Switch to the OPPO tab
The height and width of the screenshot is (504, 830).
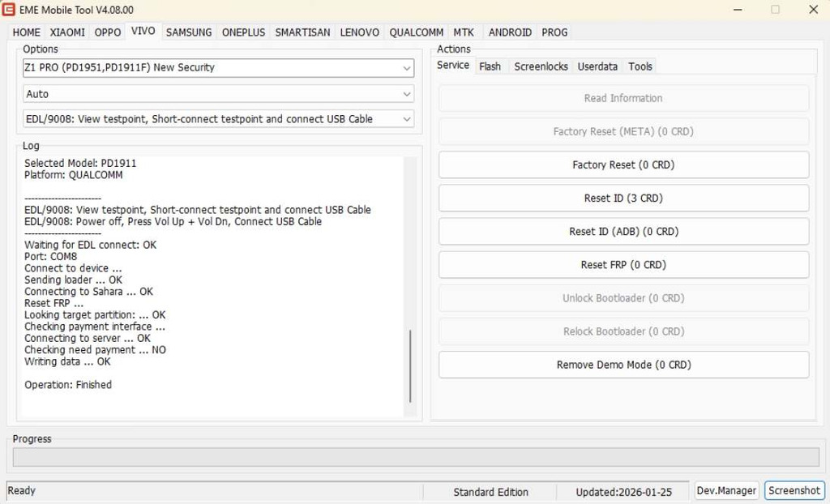pos(108,32)
